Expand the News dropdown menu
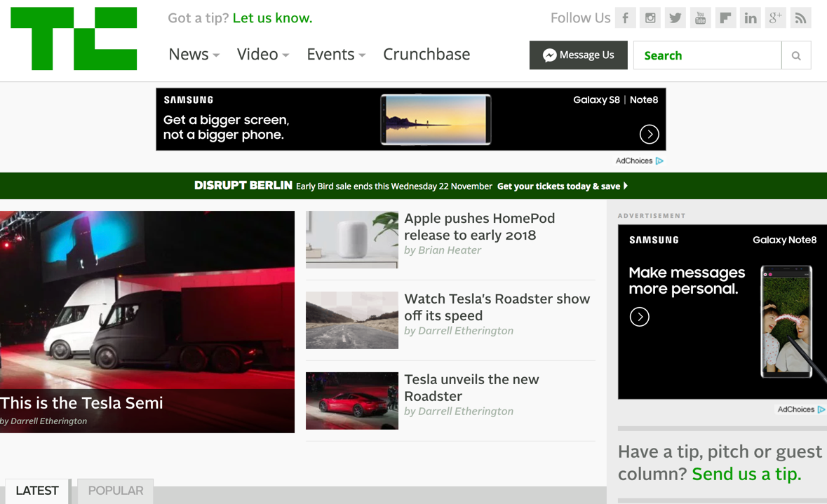827x504 pixels. 194,55
